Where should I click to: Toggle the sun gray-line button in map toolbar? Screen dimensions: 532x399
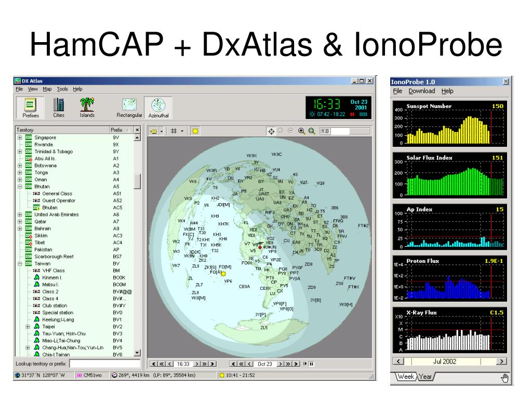[x=195, y=131]
